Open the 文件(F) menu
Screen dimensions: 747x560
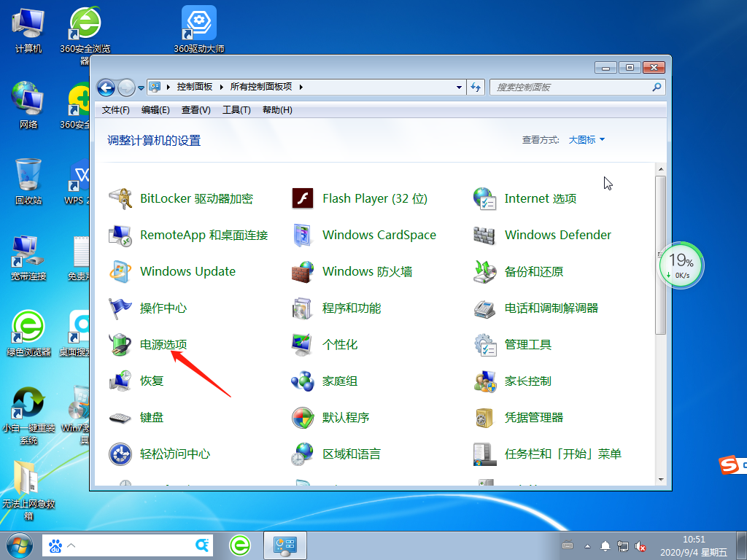[116, 110]
